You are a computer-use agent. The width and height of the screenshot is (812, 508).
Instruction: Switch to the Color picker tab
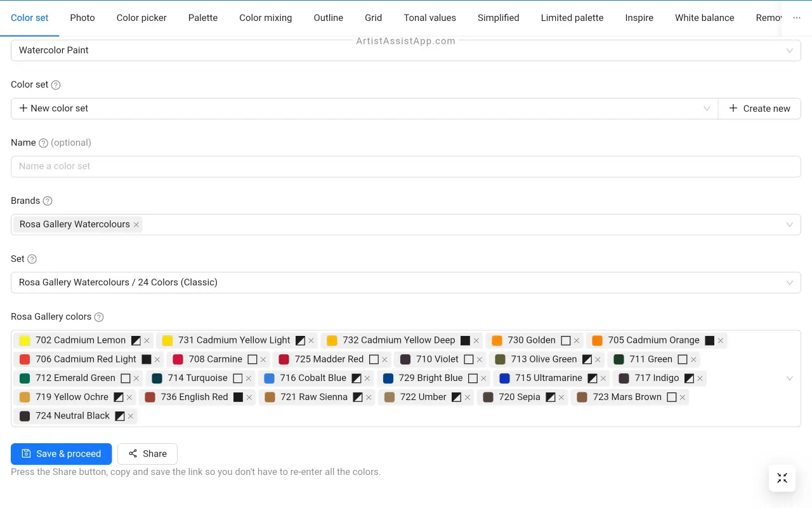click(141, 18)
